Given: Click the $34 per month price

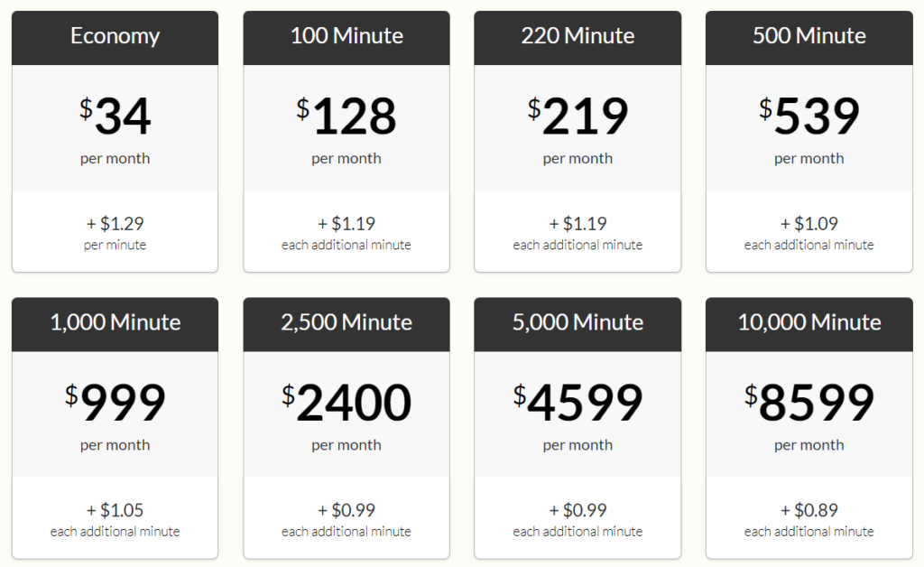Looking at the screenshot, I should click(x=115, y=116).
